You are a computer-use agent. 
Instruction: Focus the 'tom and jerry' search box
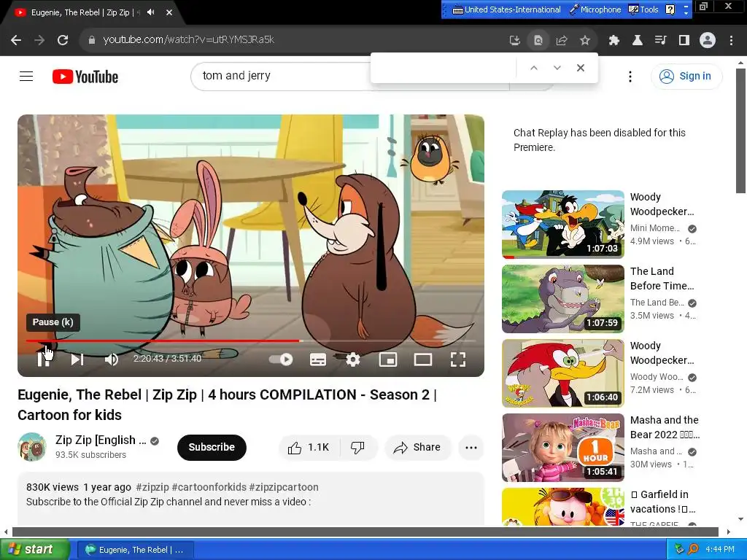pos(281,76)
